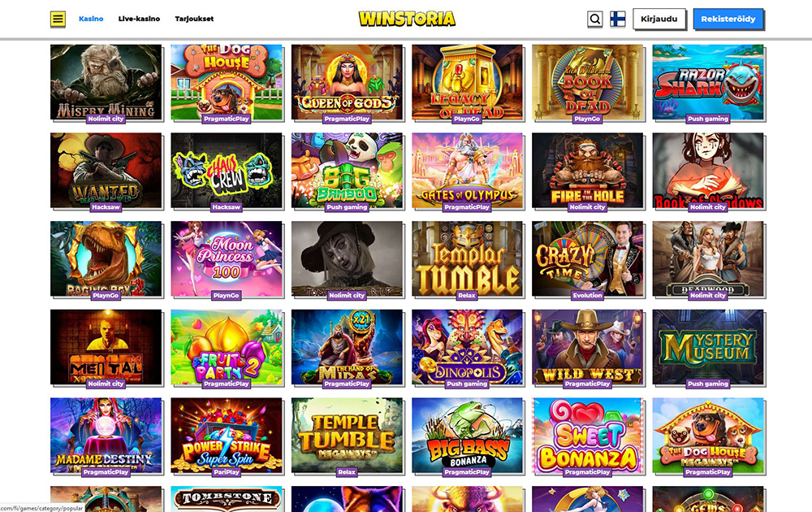Open the yellow hamburger menu
Screen dimensions: 812x512
(58, 20)
